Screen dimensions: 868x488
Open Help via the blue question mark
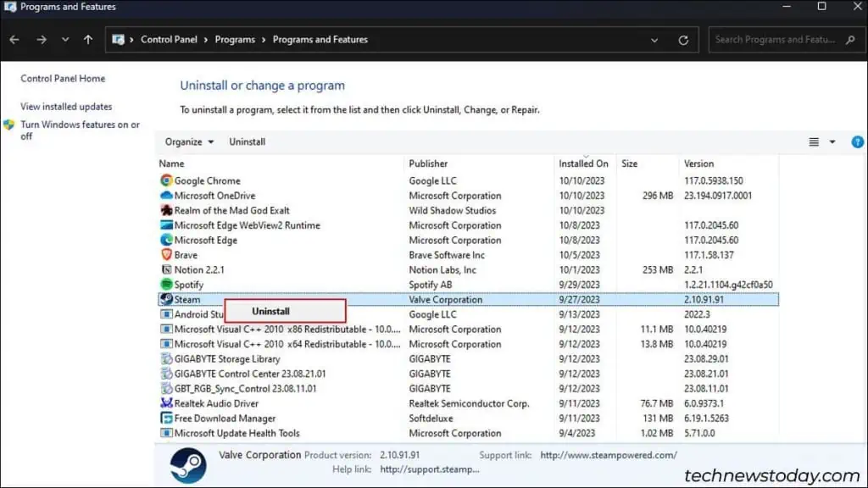click(x=857, y=141)
